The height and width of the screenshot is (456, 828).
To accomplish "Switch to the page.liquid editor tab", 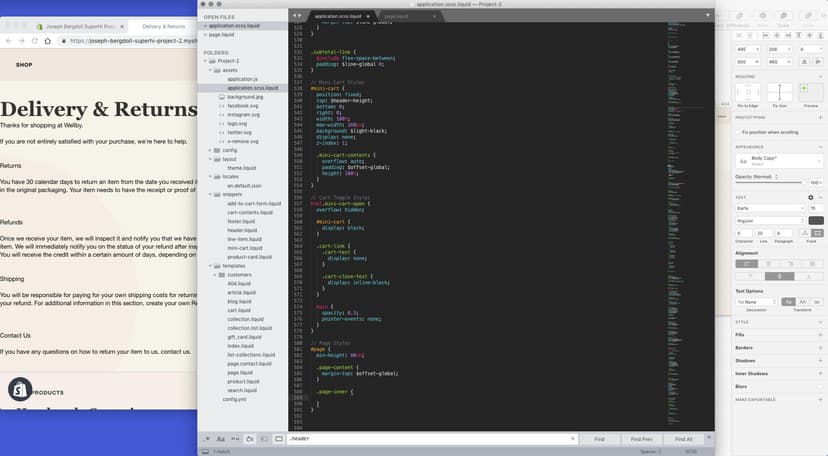I will coord(396,17).
